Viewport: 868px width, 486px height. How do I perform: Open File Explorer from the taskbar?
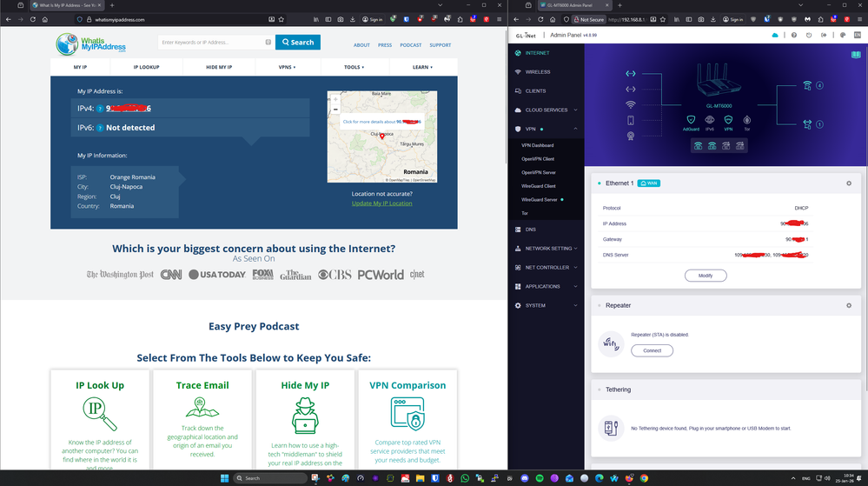tap(421, 478)
